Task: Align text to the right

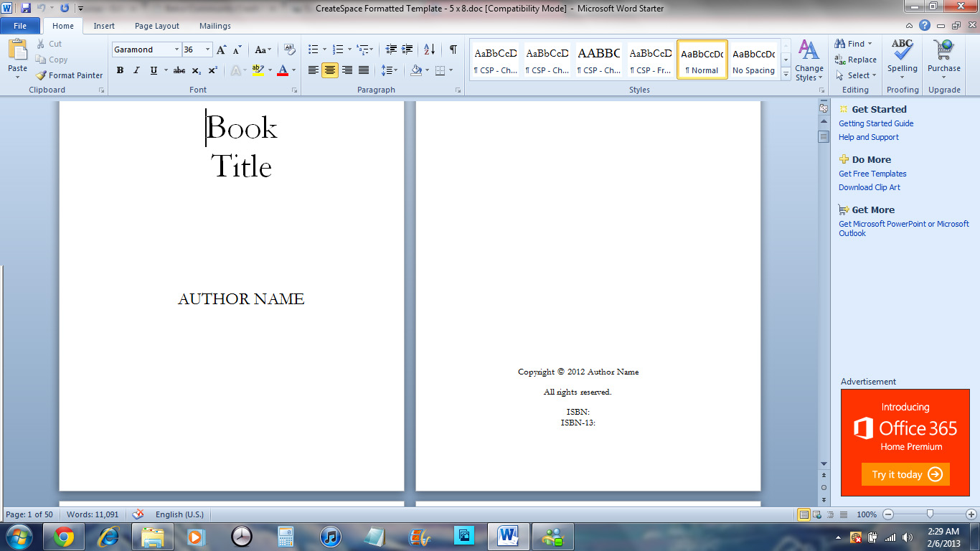Action: (347, 70)
